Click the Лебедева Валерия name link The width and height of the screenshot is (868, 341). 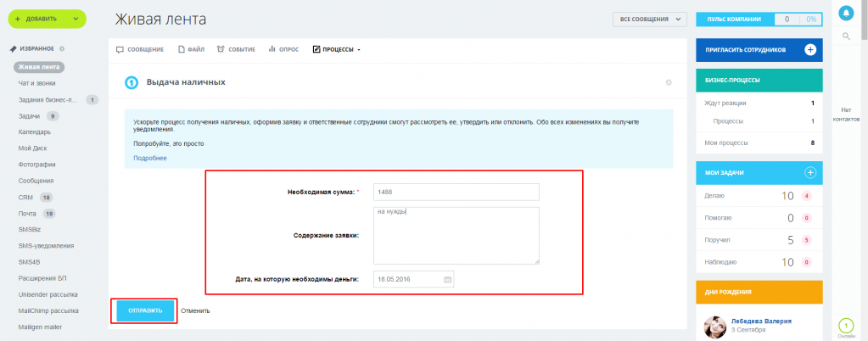(x=761, y=321)
